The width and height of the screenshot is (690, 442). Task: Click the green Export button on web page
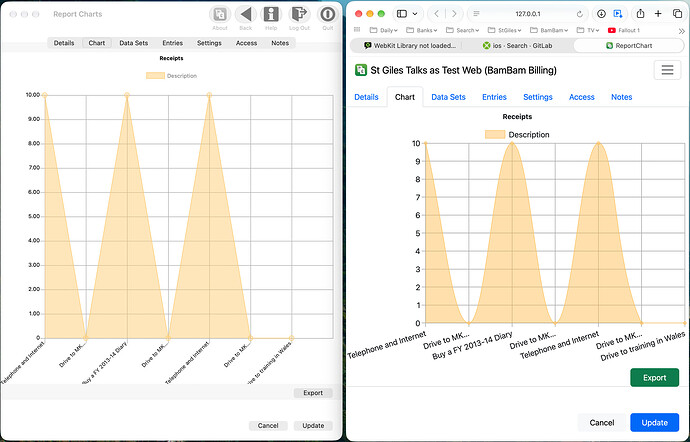(654, 378)
